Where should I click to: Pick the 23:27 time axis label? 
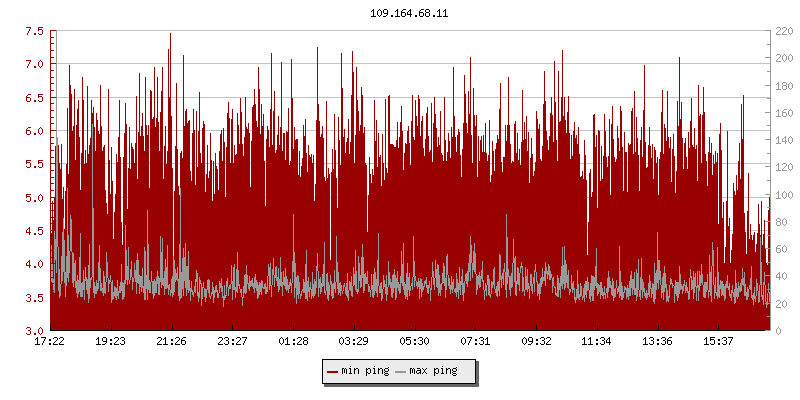tap(232, 341)
